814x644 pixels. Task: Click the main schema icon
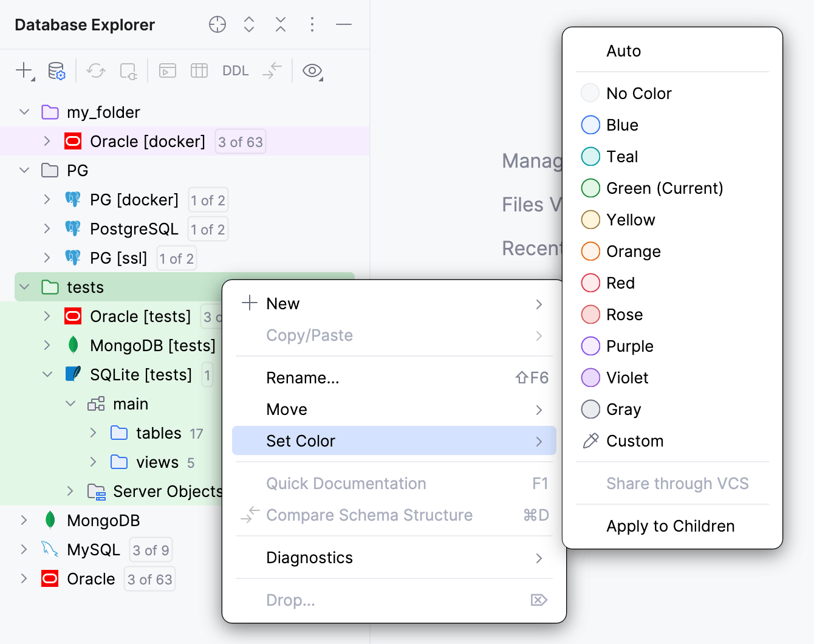pos(96,404)
